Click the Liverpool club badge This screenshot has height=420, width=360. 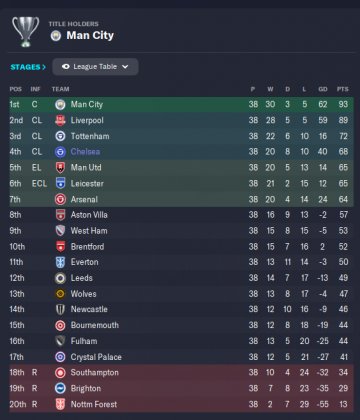pyautogui.click(x=60, y=120)
